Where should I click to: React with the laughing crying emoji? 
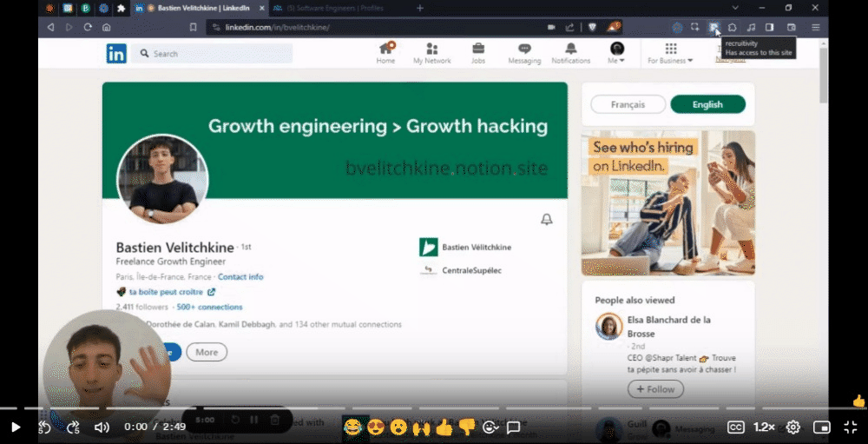[352, 427]
